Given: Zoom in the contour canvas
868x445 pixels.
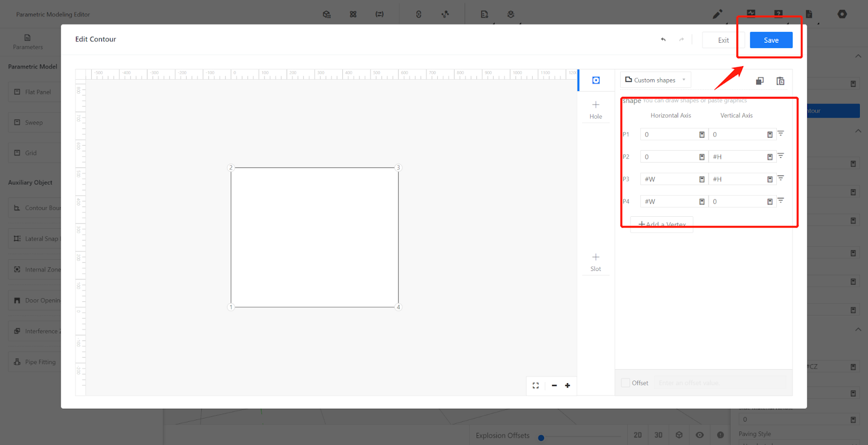Looking at the screenshot, I should pos(567,385).
